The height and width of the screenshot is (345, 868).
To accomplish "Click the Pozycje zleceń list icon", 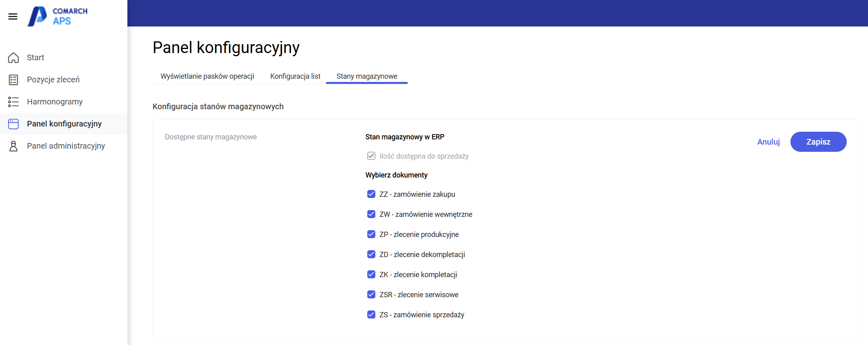I will pyautogui.click(x=13, y=80).
